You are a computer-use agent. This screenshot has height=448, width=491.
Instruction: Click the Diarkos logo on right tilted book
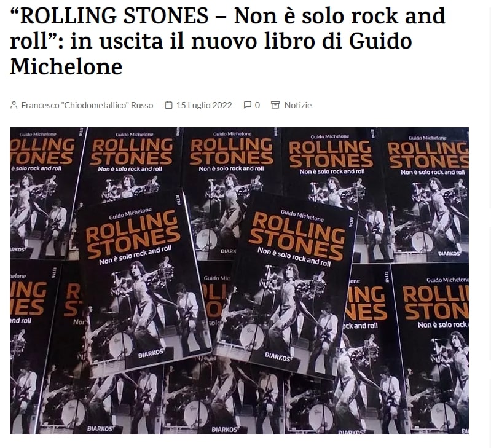pyautogui.click(x=278, y=357)
